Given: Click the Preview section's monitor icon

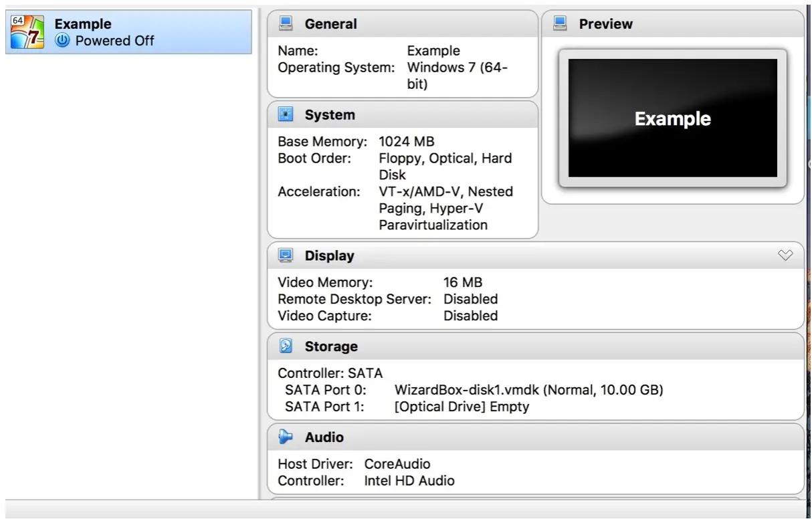Looking at the screenshot, I should pyautogui.click(x=561, y=24).
